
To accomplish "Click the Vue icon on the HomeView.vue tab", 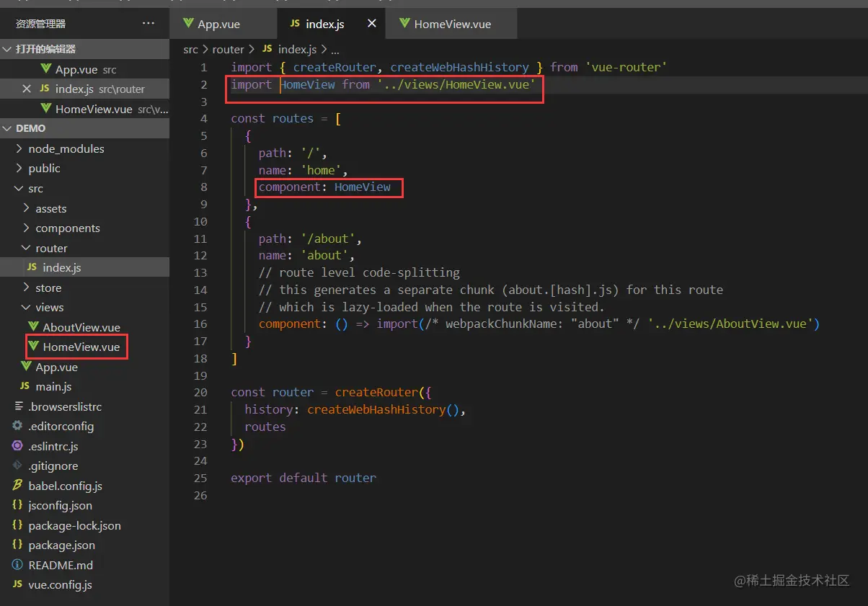I will point(404,24).
